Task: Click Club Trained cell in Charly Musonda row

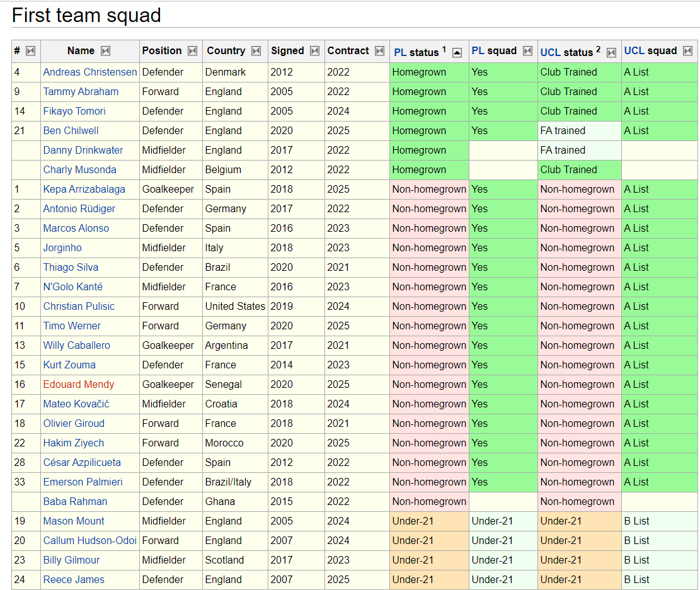Action: tap(580, 170)
